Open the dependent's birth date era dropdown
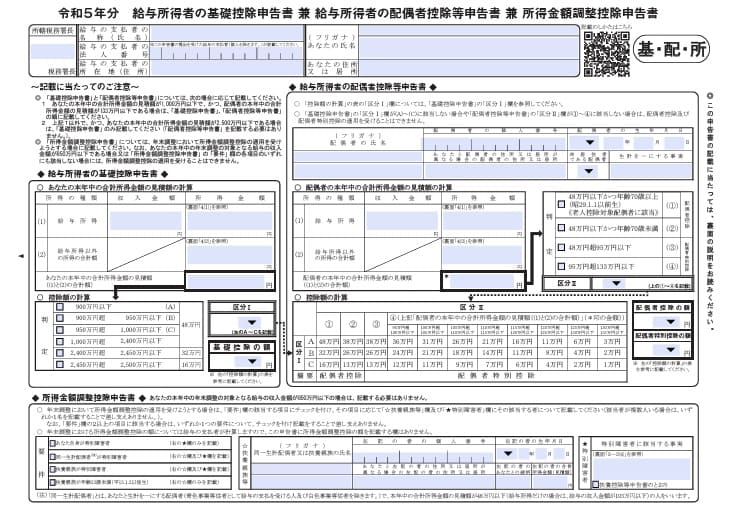Viewport: 734px width, 514px height. 508,453
